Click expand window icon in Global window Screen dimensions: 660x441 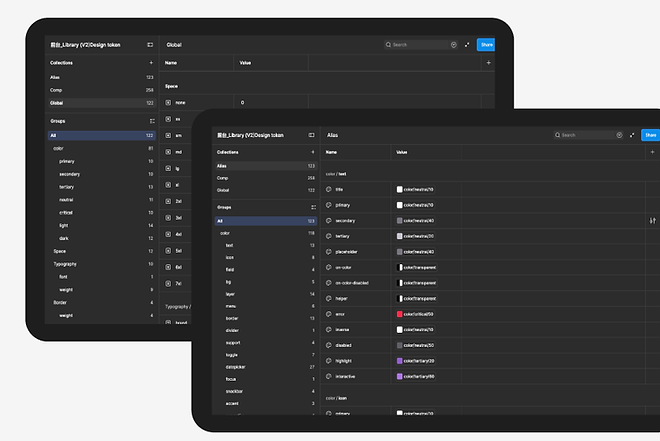pyautogui.click(x=467, y=45)
